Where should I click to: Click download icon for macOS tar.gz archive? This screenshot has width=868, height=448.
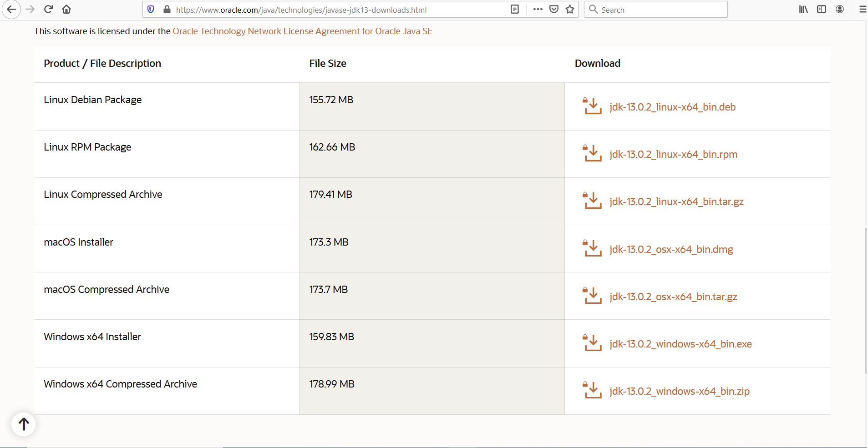592,295
